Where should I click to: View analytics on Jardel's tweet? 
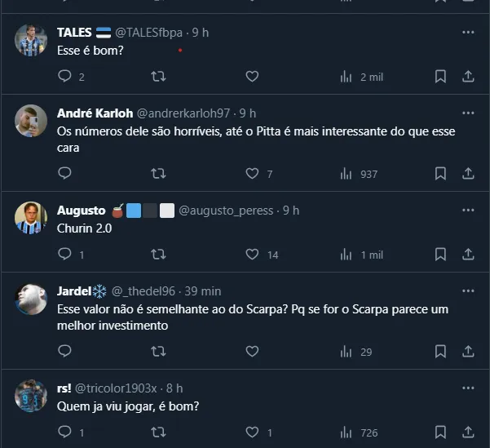(346, 352)
